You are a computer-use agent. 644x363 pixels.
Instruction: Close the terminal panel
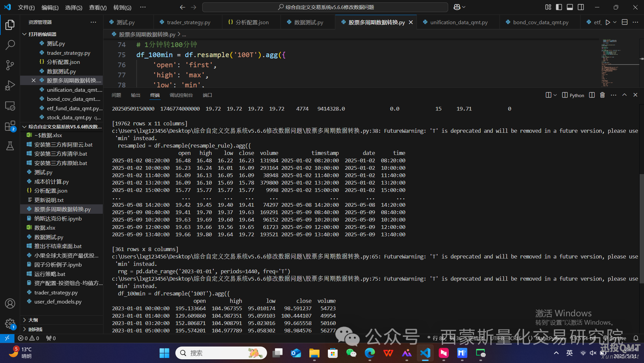pos(635,95)
